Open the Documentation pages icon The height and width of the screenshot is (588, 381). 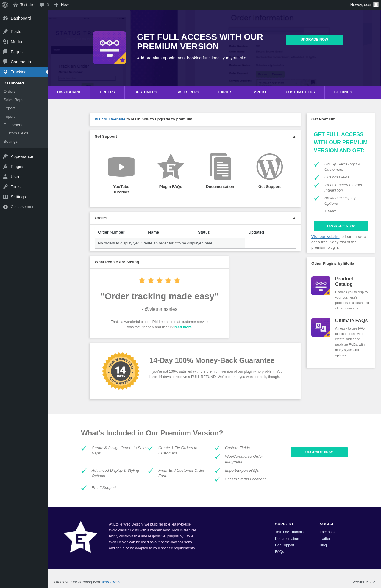pos(220,167)
